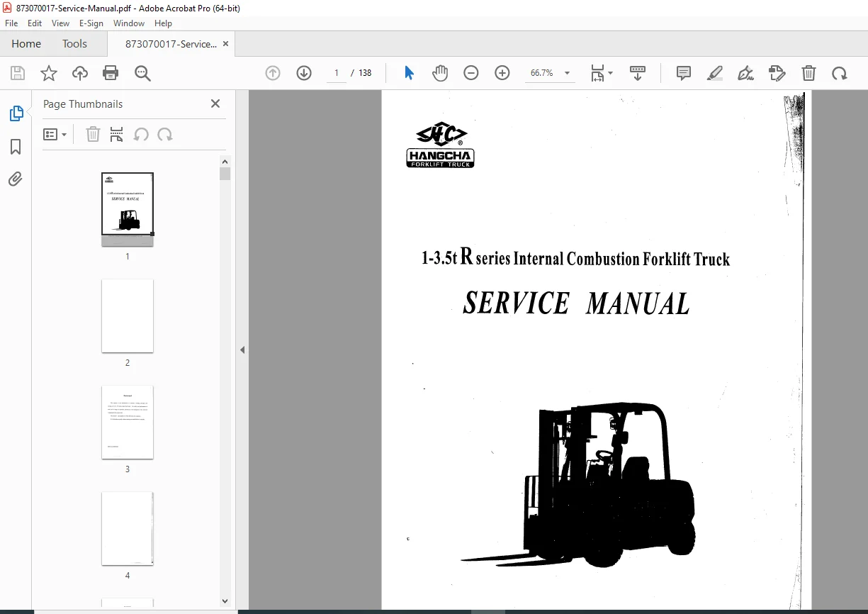Insert page break icon in thumbnails panel
Viewport: 868px width, 614px height.
117,135
